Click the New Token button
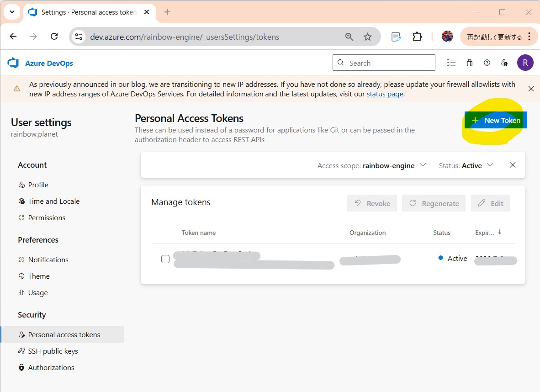 (496, 120)
